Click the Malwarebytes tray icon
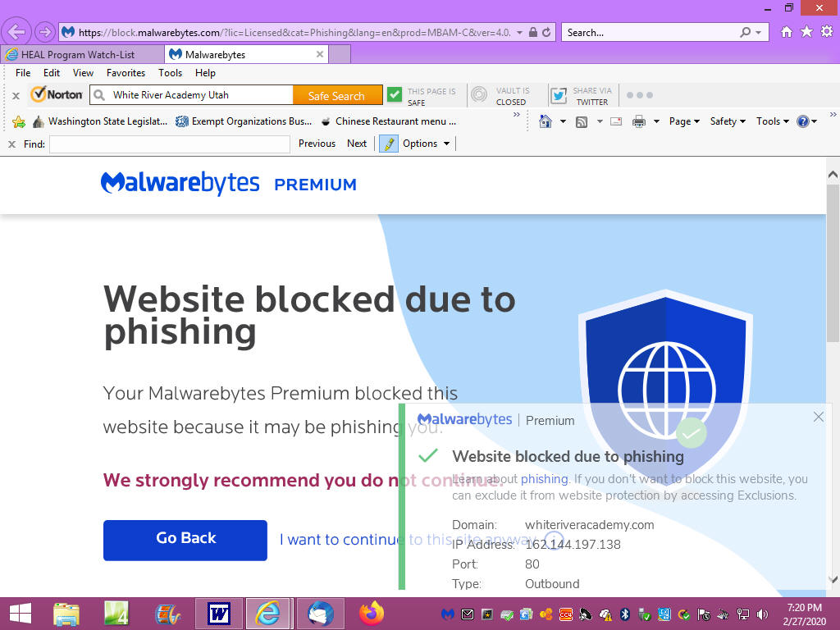 447,614
